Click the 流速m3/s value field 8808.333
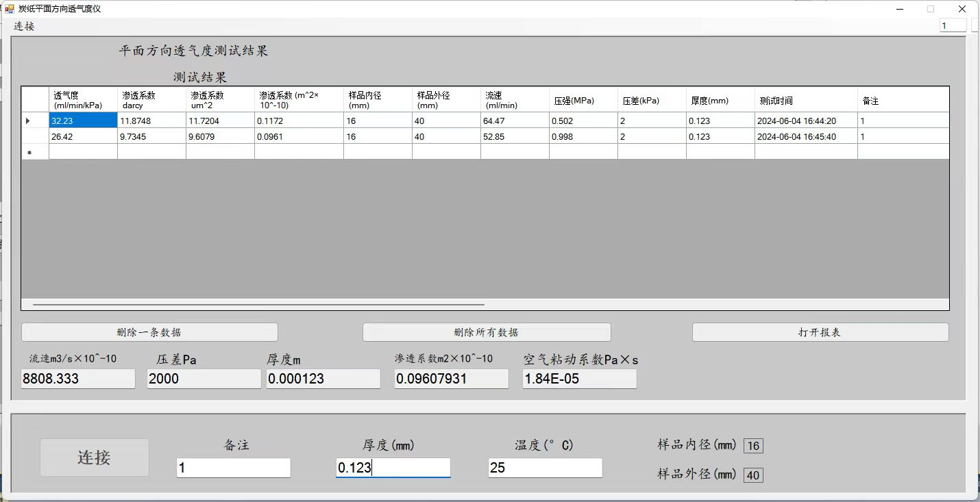 (x=77, y=379)
